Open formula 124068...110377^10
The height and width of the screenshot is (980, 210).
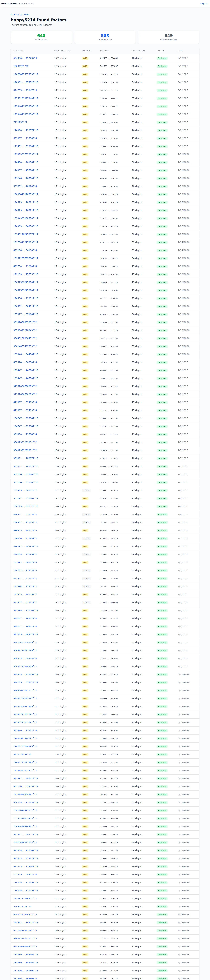[x=26, y=131]
